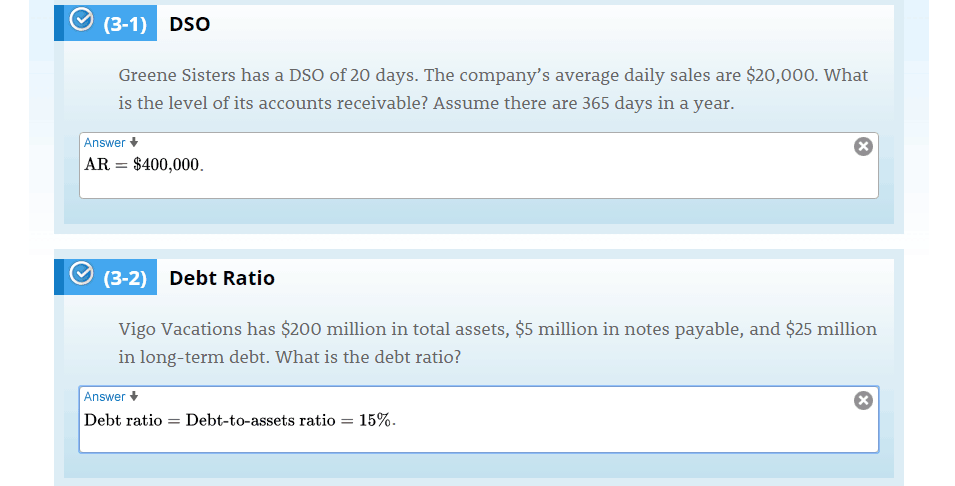Close the DSO answer box
Screen dimensions: 955x486
pyautogui.click(x=863, y=146)
